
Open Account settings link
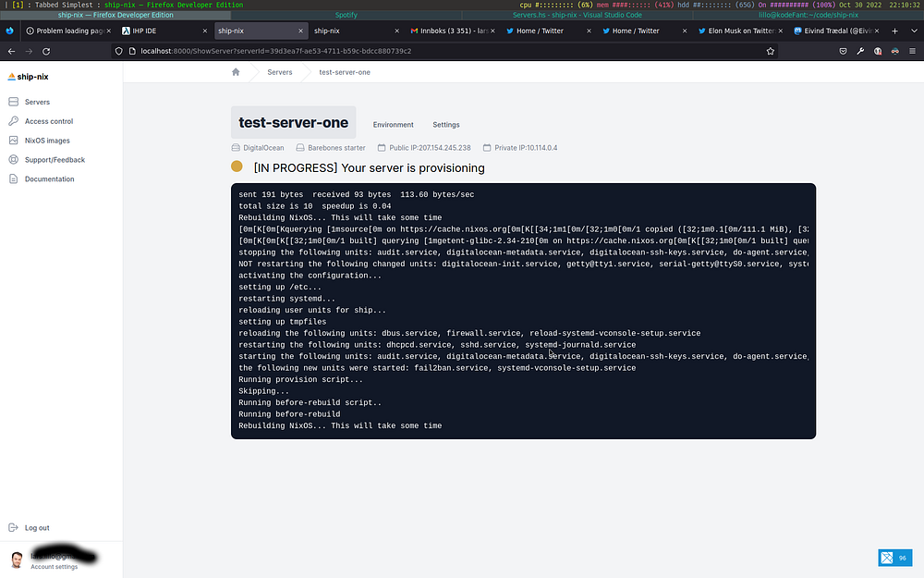tap(55, 567)
